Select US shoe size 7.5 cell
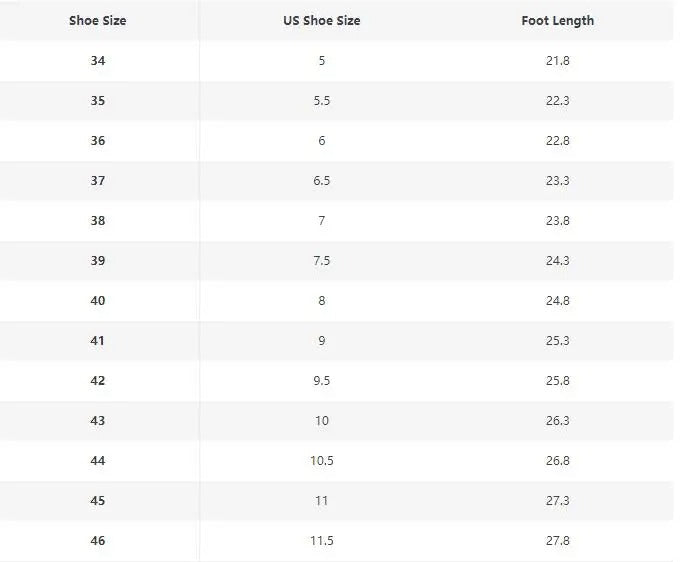The height and width of the screenshot is (562, 680). coord(321,261)
